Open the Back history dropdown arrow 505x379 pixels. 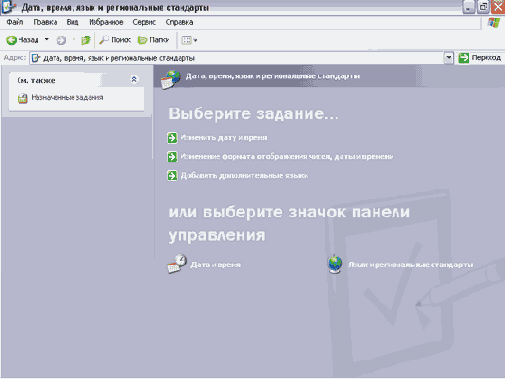[47, 39]
